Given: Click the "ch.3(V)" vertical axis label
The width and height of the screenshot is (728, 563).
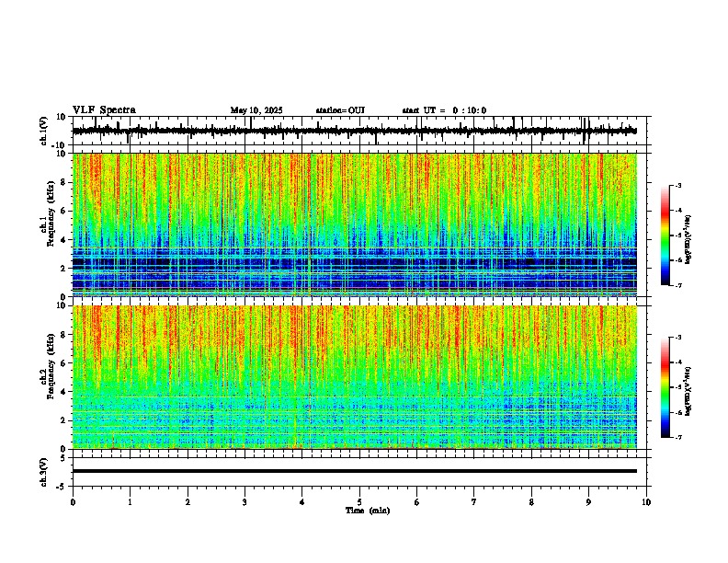Looking at the screenshot, I should 44,472.
